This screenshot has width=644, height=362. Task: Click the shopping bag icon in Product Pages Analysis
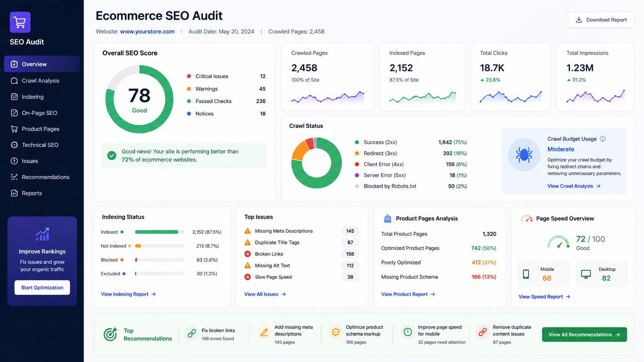tap(387, 219)
